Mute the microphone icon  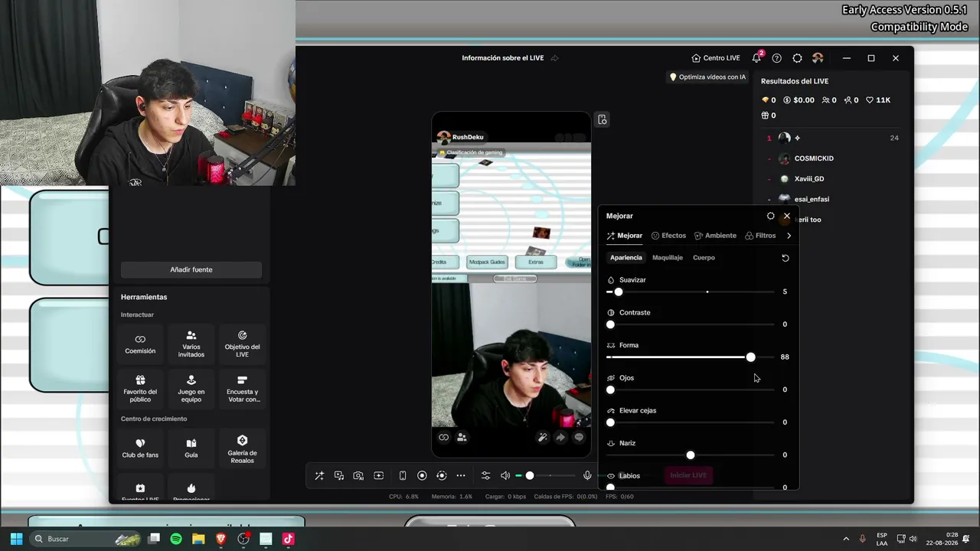pos(587,475)
